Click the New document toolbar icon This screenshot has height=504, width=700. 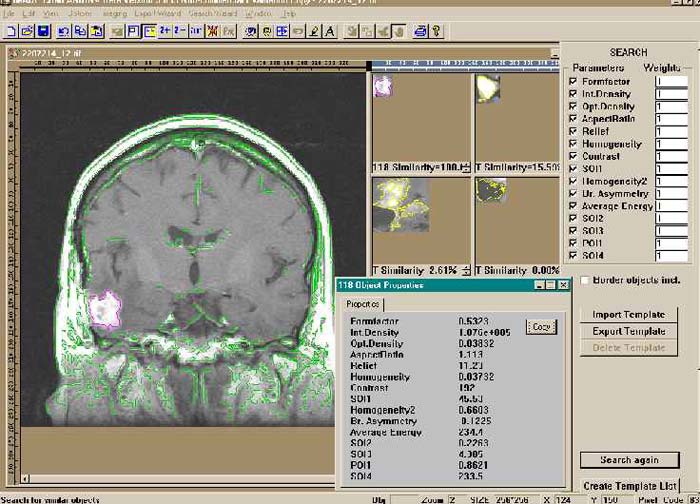(12, 31)
